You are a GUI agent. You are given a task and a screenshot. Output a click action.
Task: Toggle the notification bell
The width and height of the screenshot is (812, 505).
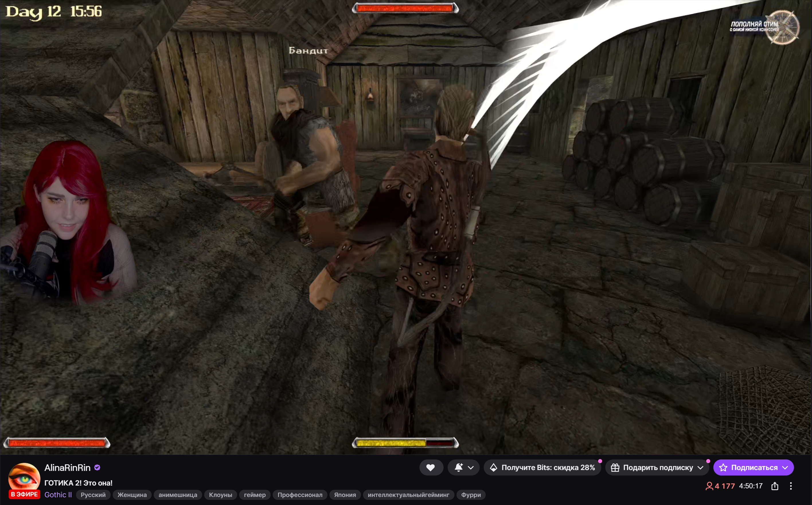[x=459, y=467]
